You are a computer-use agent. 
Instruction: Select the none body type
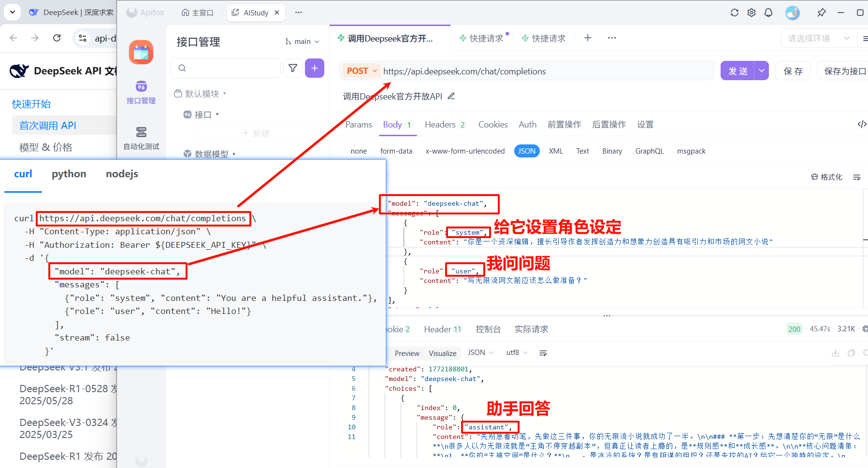(359, 151)
